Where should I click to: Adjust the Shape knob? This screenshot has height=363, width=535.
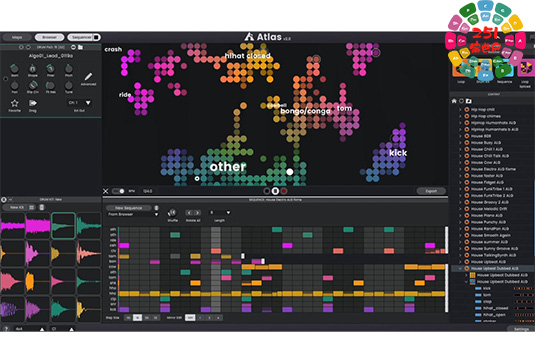point(33,69)
